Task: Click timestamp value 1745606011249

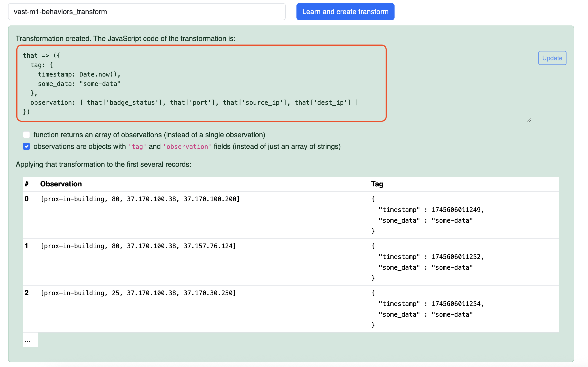Action: tap(456, 210)
